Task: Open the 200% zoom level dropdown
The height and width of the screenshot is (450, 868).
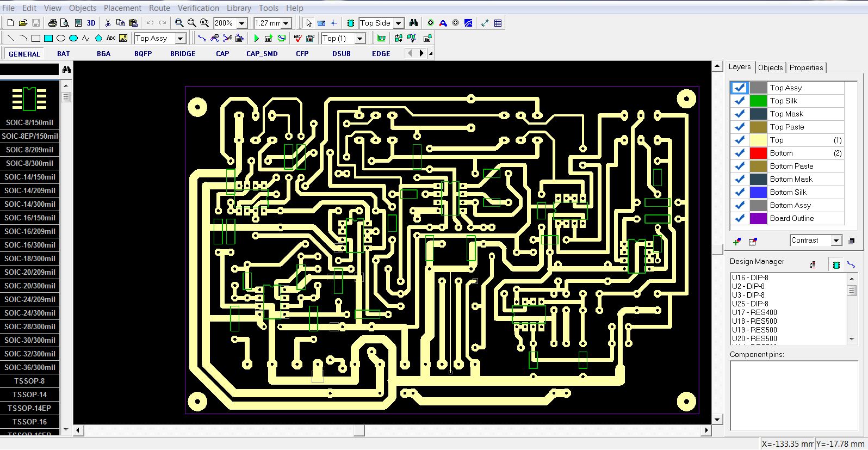Action: 242,23
